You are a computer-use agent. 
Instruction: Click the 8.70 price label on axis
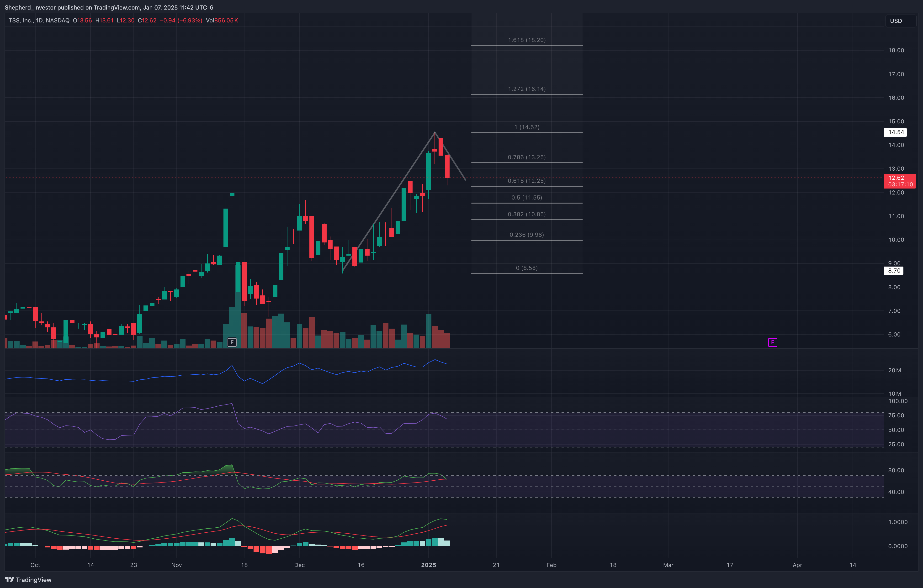tap(894, 270)
